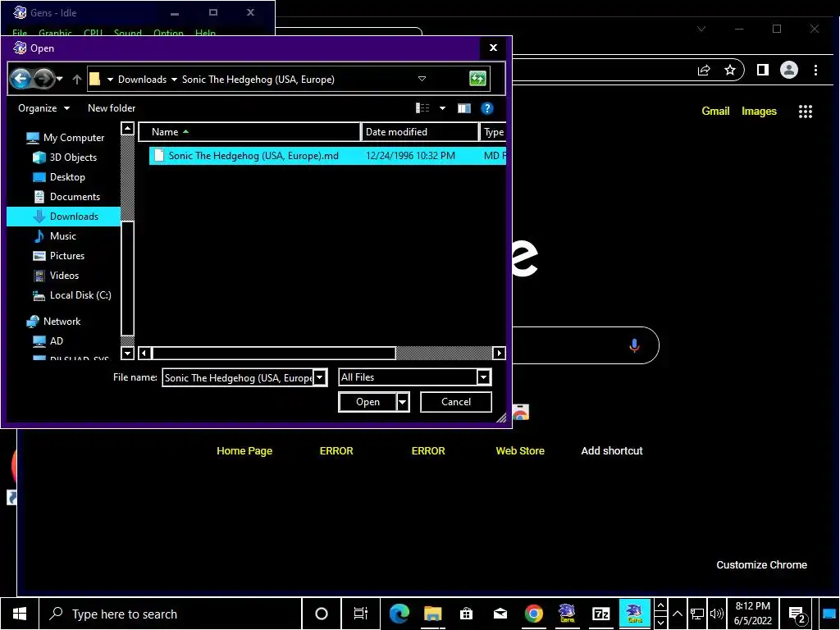Open recent locations dropdown beside Forward arrow
The height and width of the screenshot is (630, 840).
[x=59, y=80]
